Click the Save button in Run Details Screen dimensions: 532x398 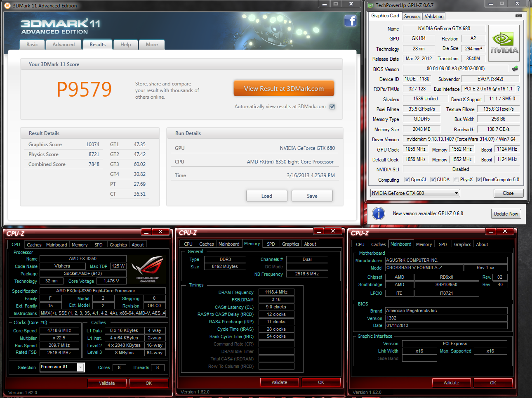[312, 196]
